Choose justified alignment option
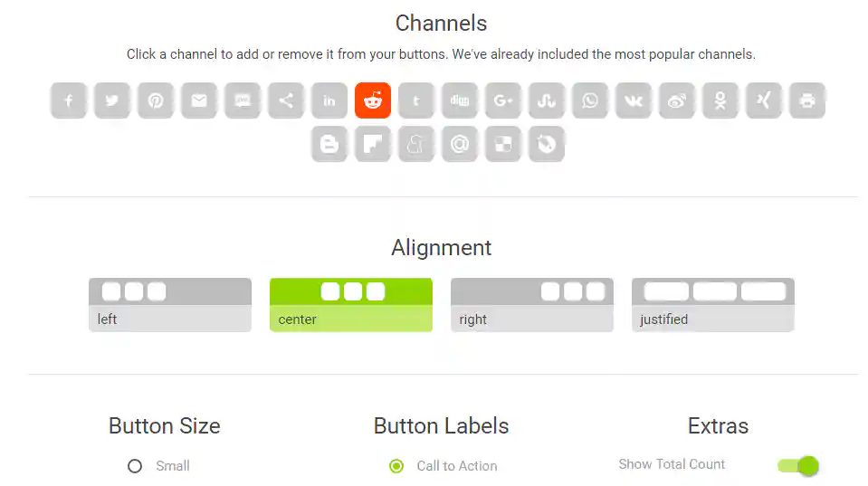This screenshot has width=868, height=486. coord(713,305)
